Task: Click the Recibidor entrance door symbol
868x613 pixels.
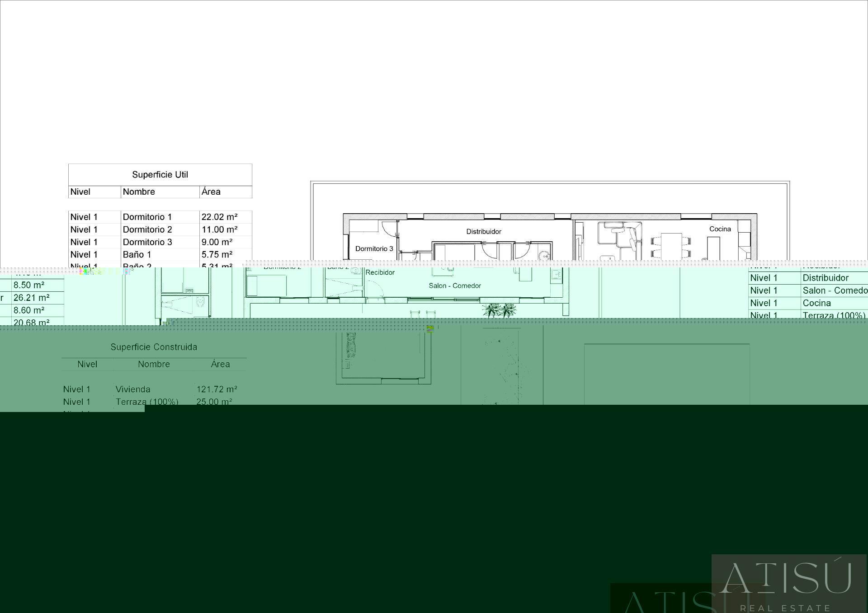Action: (374, 289)
